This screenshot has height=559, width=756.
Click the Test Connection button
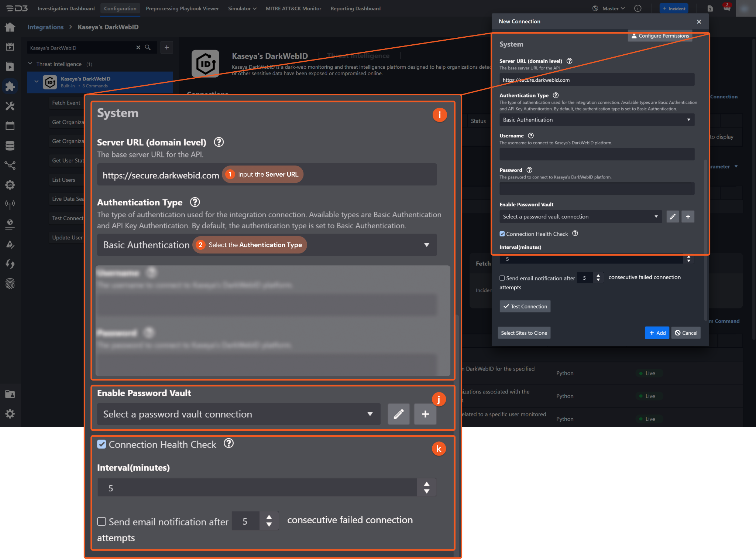pos(525,306)
